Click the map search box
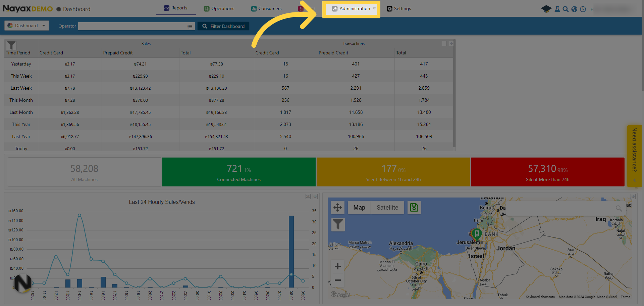 (x=565, y=208)
